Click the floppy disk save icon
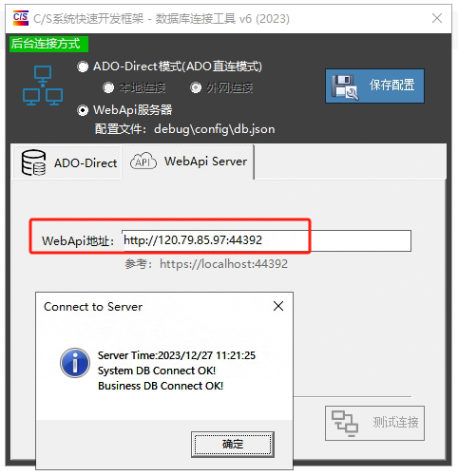This screenshot has width=458, height=476. (x=345, y=87)
